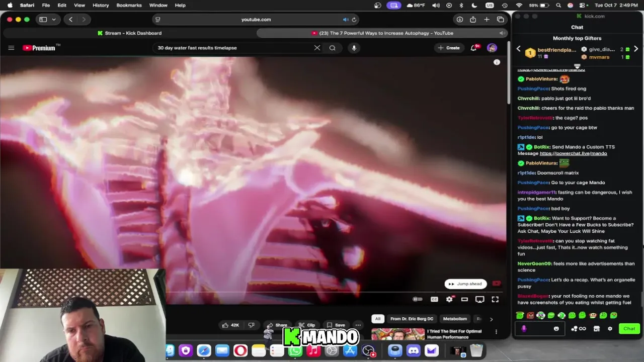Toggle YouTube autoplay switch
Image resolution: width=644 pixels, height=362 pixels.
click(x=418, y=299)
